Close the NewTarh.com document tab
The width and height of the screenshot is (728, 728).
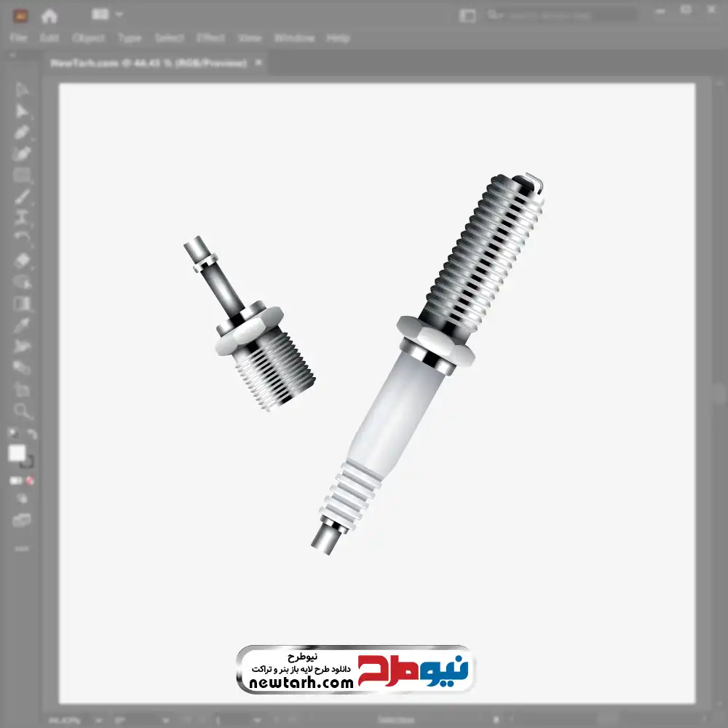(x=256, y=63)
